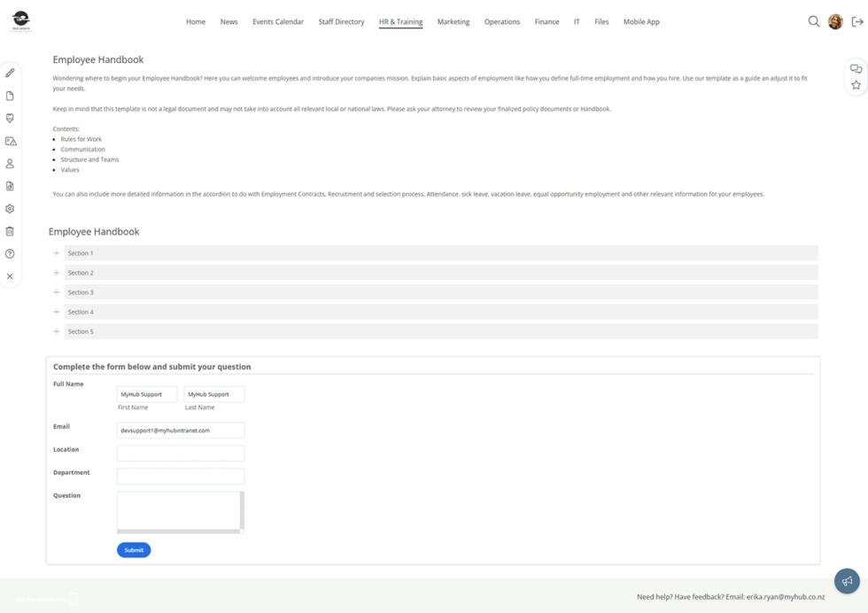Open the Add new page icon
The image size is (868, 613).
(10, 95)
